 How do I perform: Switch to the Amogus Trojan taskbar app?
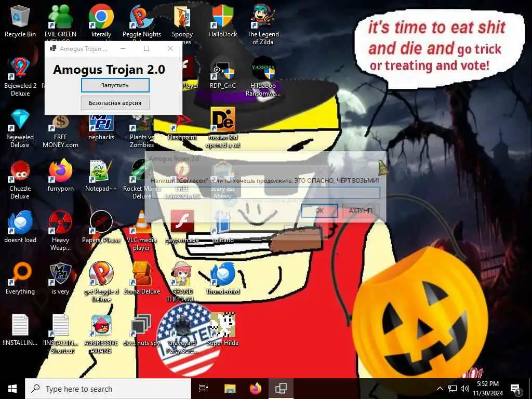[281, 389]
